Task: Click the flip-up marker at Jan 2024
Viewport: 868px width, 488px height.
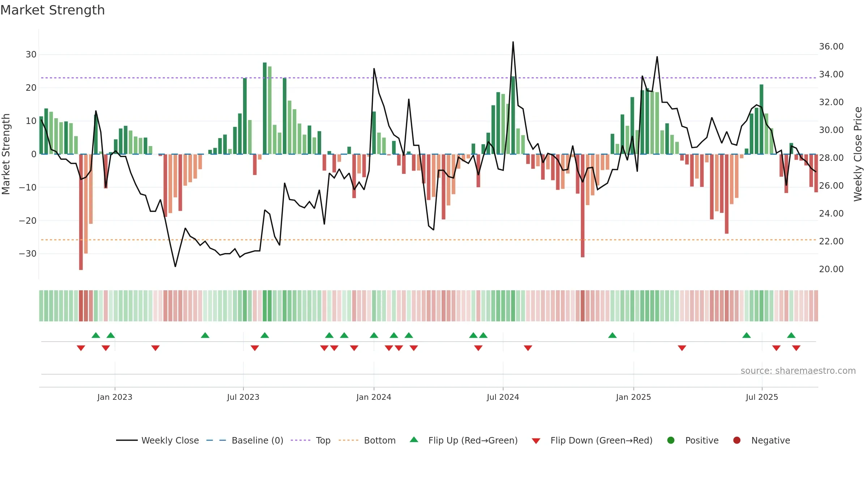Action: pos(374,335)
